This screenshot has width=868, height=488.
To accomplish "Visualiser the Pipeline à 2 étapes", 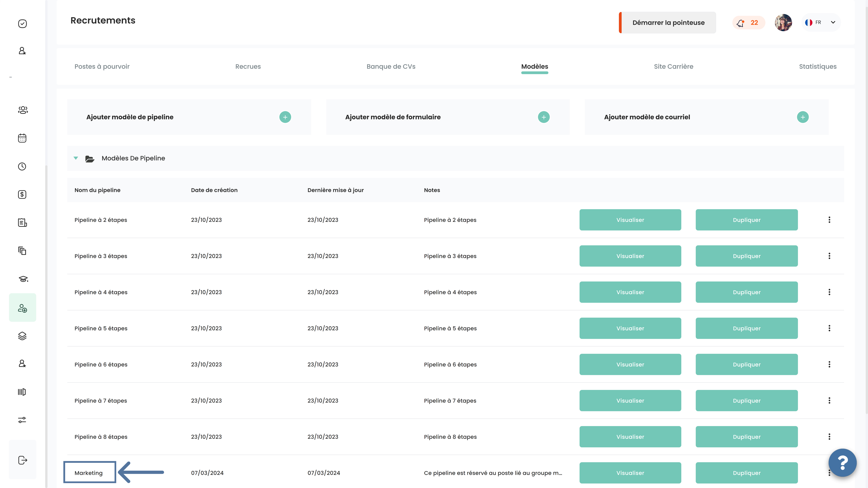I will tap(630, 220).
